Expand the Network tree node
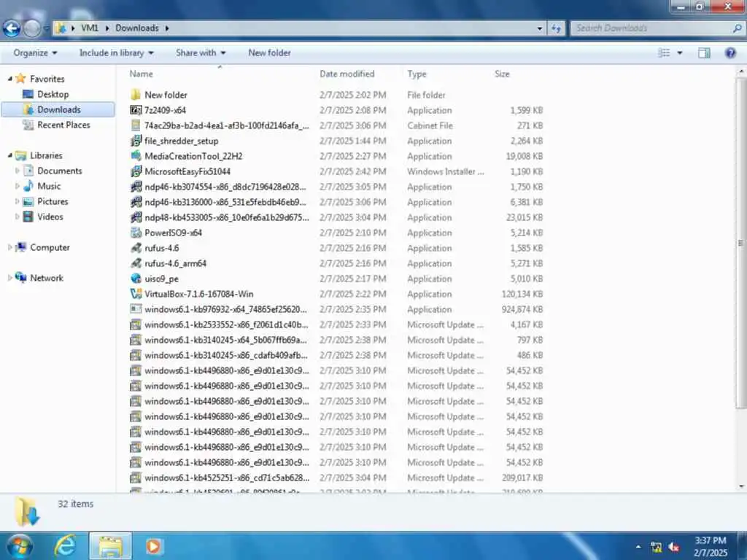This screenshot has height=560, width=747. point(10,278)
